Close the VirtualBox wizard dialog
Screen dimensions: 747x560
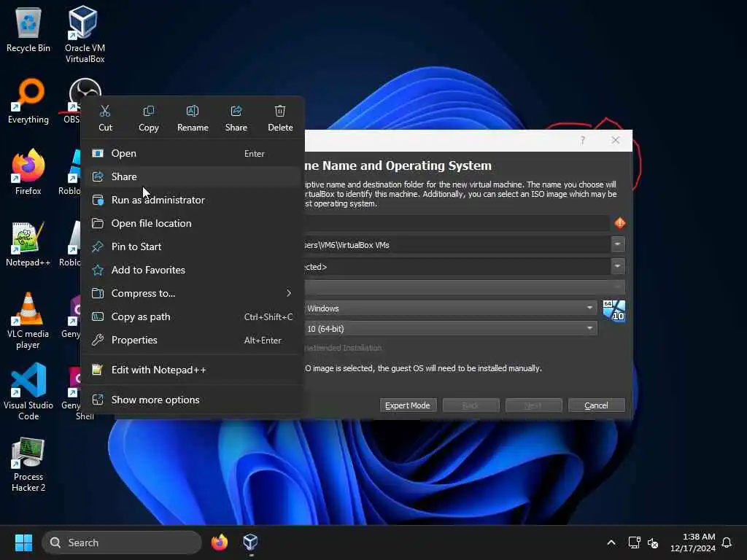click(x=616, y=140)
